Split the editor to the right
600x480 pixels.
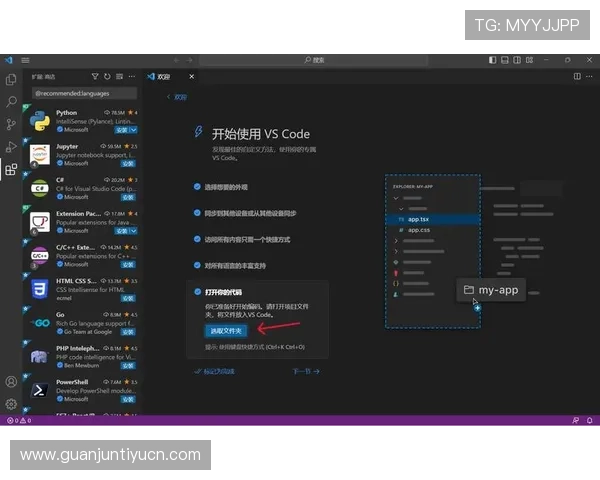(x=577, y=77)
